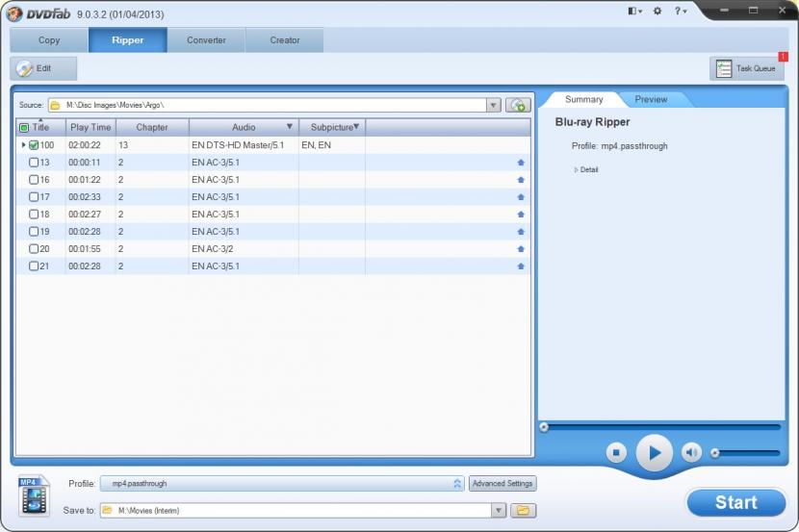Click the Start button
This screenshot has width=799, height=532.
tap(735, 502)
